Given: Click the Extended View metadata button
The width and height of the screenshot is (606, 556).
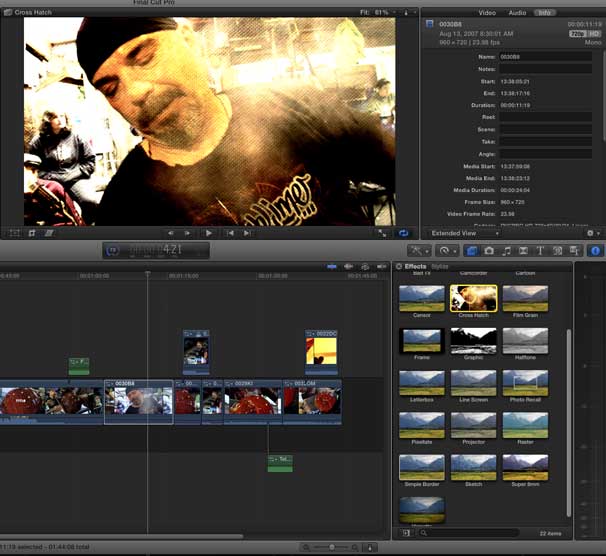Looking at the screenshot, I should click(x=460, y=233).
